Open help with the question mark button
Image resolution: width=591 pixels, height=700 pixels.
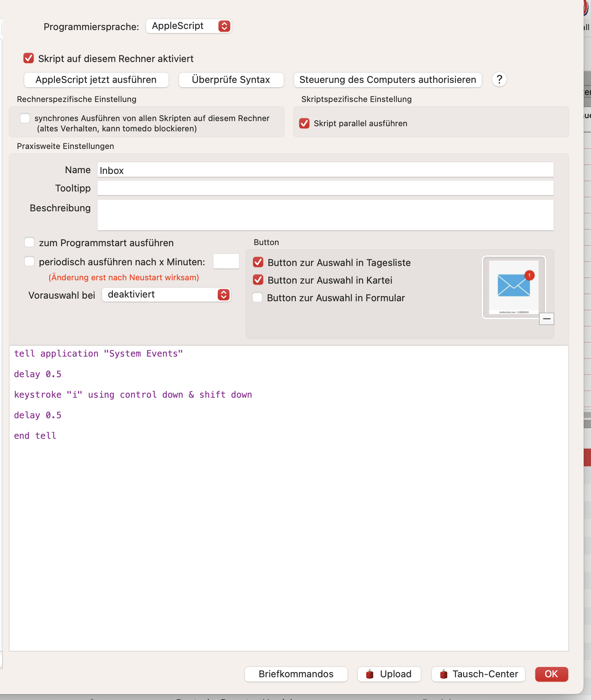click(499, 79)
